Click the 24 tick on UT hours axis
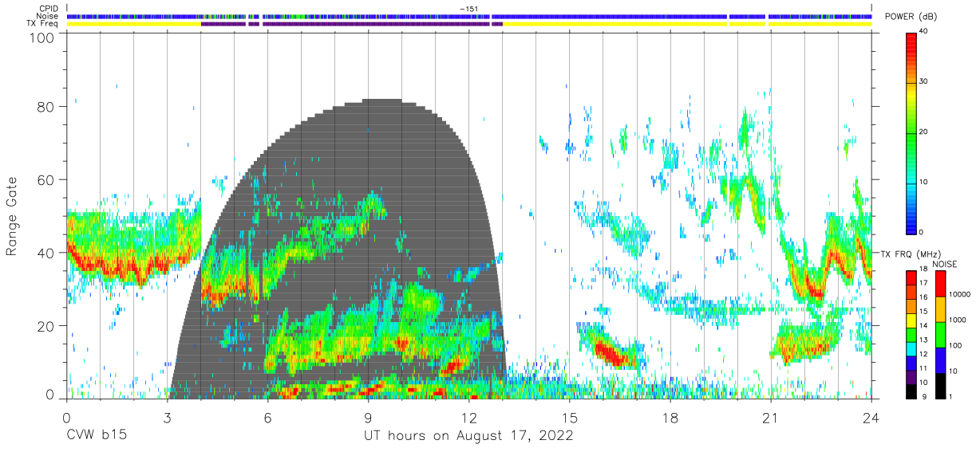 pos(871,417)
